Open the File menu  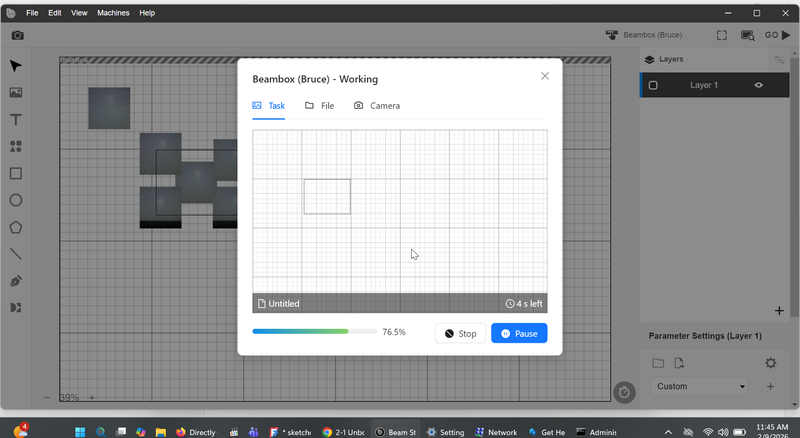pos(32,13)
